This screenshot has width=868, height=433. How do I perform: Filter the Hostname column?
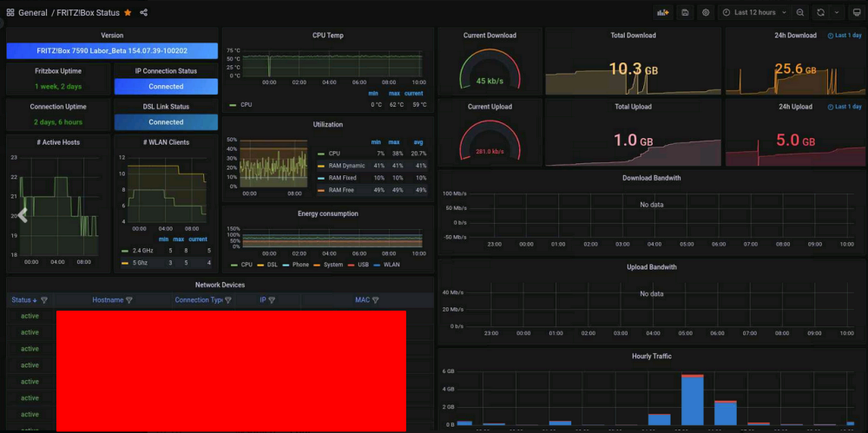[129, 300]
